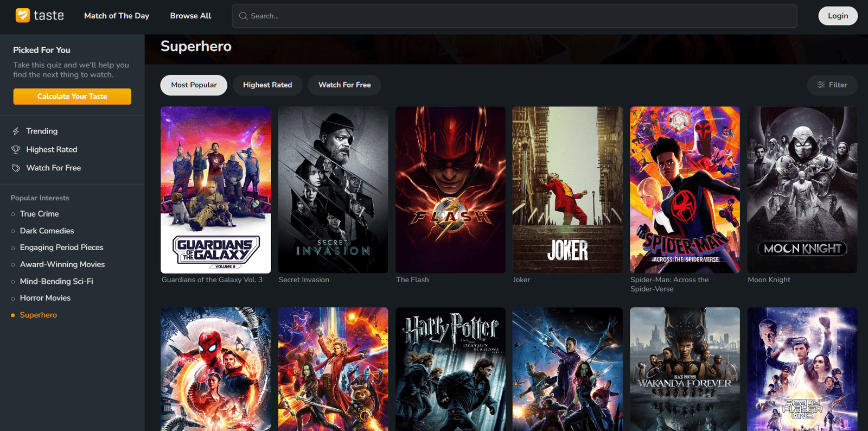Image resolution: width=868 pixels, height=431 pixels.
Task: Switch to Watch For Free tab
Action: pyautogui.click(x=344, y=85)
